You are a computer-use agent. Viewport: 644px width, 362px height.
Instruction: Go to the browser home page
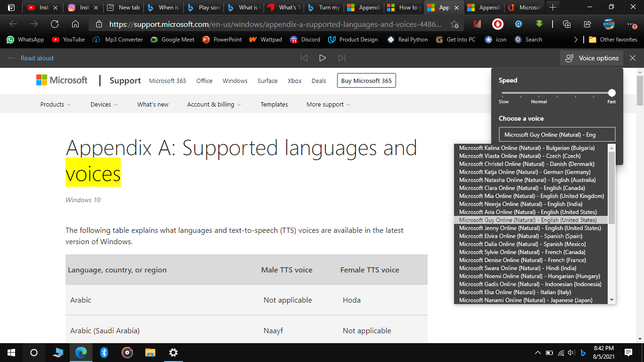tap(75, 24)
